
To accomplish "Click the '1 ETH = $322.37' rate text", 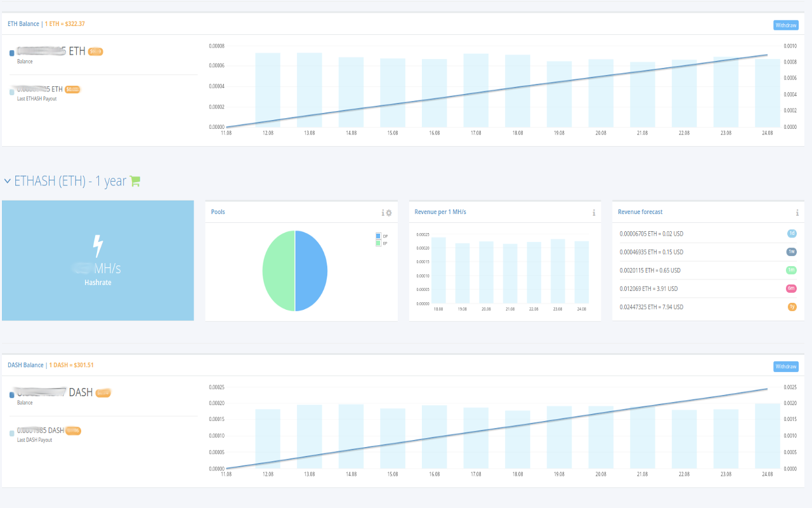I will pos(65,23).
